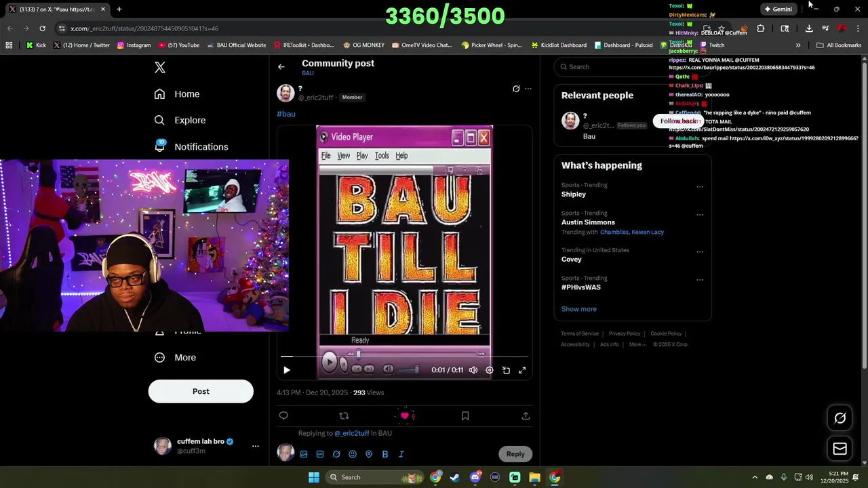
Task: Click Show more under What's happening
Action: point(579,309)
